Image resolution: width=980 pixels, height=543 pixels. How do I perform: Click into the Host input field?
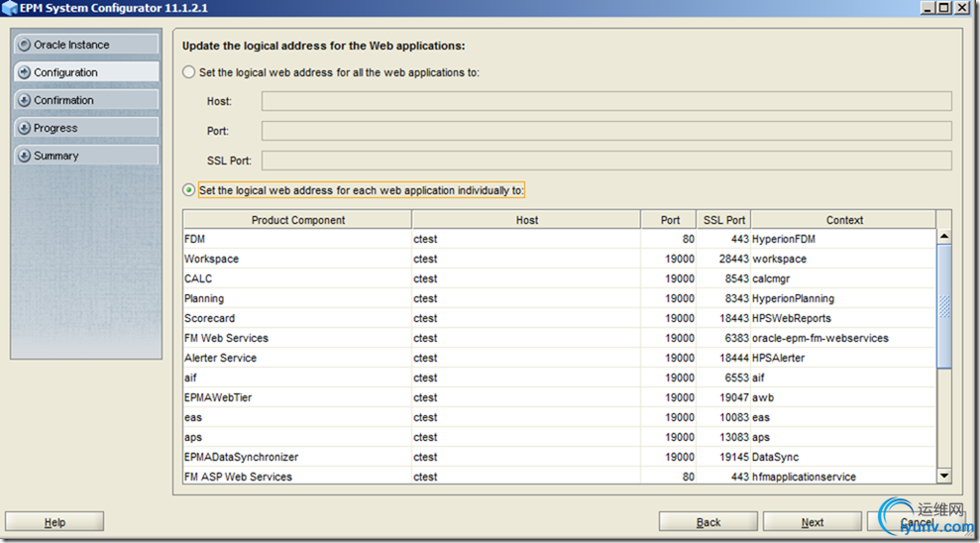(x=606, y=101)
